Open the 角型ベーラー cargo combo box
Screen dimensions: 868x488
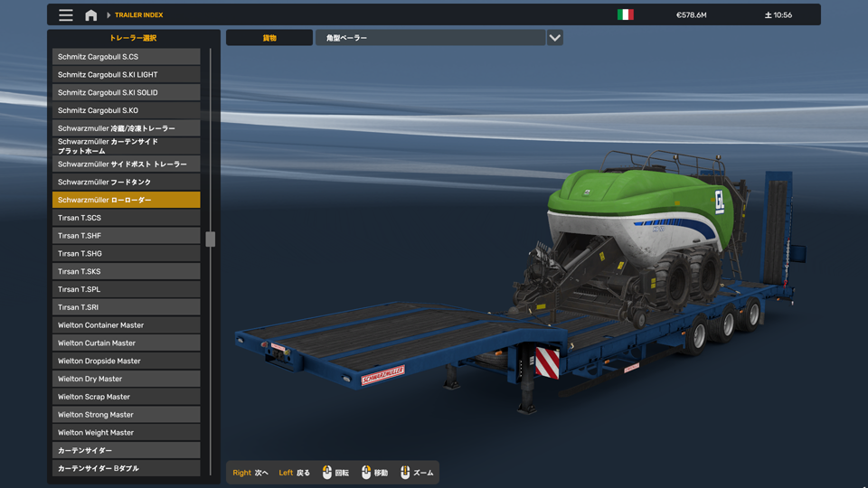click(429, 38)
